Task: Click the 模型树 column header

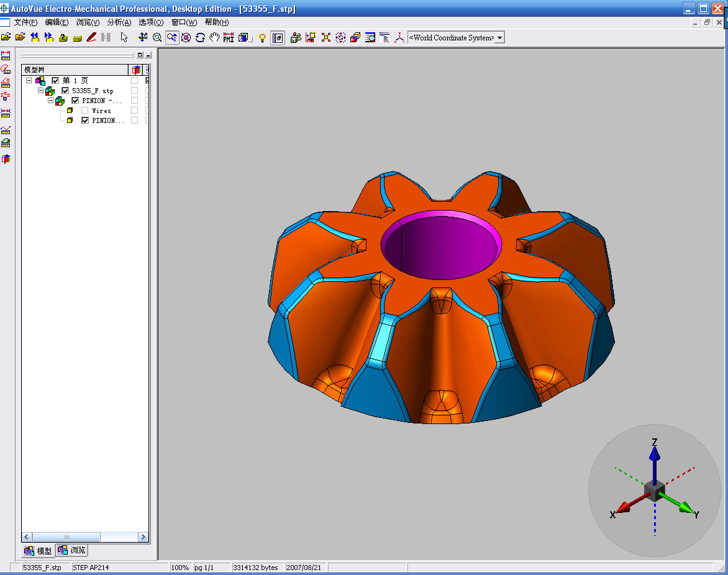Action: tap(75, 70)
